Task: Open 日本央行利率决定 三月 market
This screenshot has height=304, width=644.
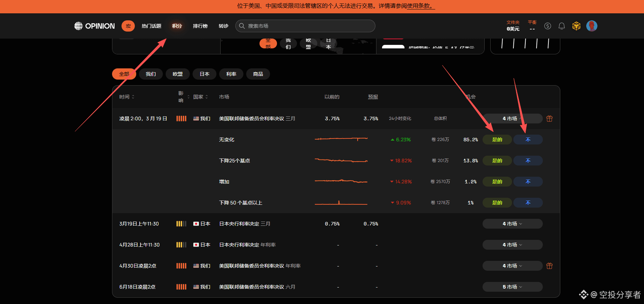Action: click(245, 224)
